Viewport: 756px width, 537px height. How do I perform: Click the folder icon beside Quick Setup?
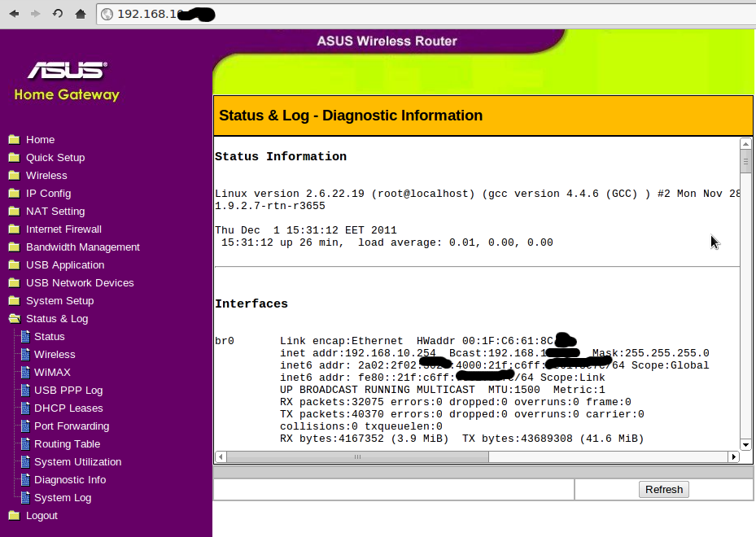(x=15, y=158)
